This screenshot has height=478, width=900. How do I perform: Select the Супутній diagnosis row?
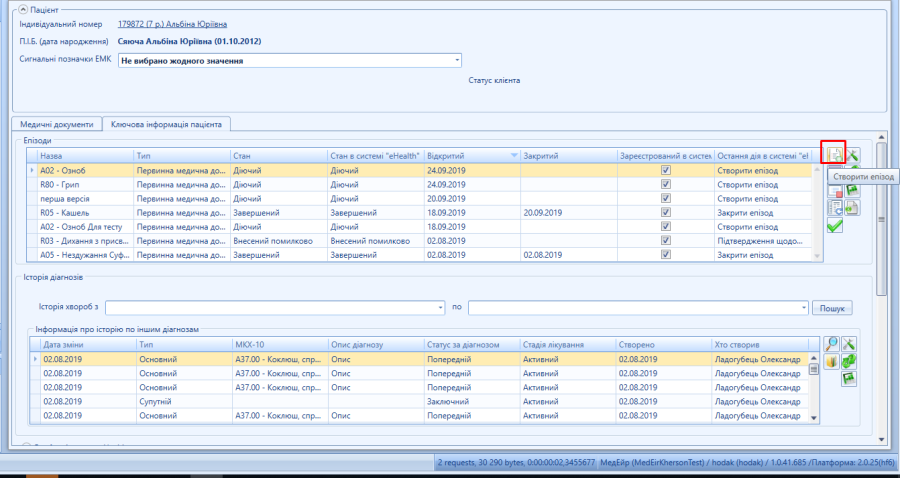click(419, 401)
